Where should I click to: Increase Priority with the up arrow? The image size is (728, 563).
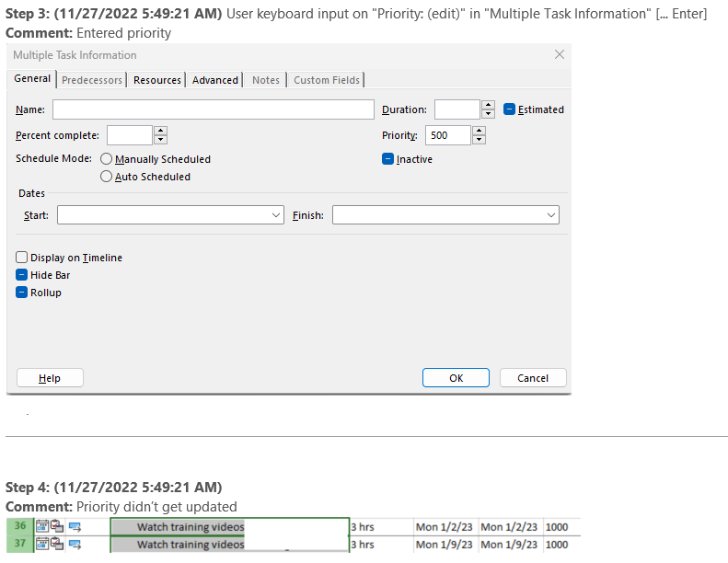[x=480, y=131]
